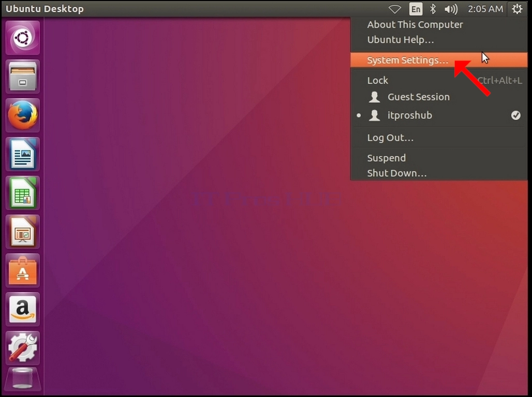Launch Ubuntu Software store icon
The height and width of the screenshot is (397, 532).
pos(23,270)
